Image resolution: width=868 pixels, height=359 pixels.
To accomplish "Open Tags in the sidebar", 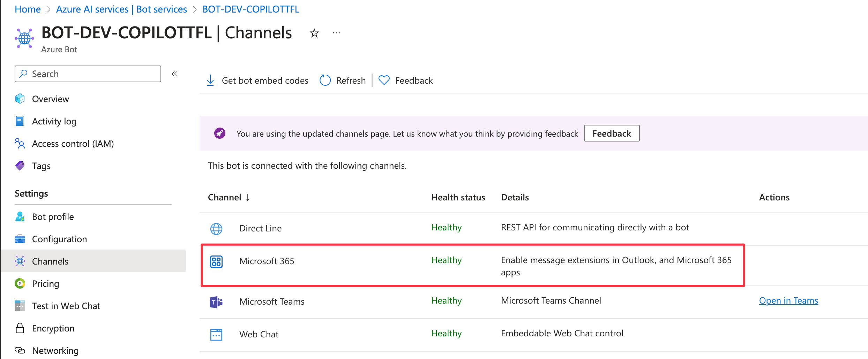I will tap(41, 166).
